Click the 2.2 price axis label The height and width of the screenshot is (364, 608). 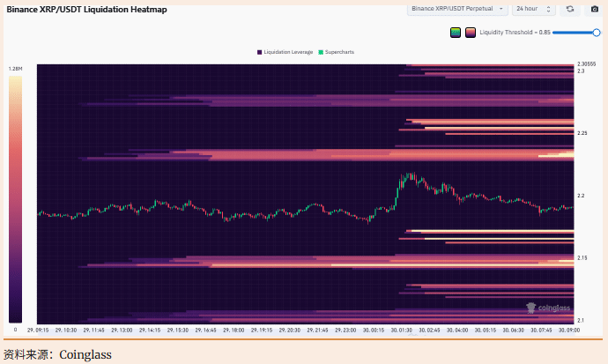(x=581, y=196)
